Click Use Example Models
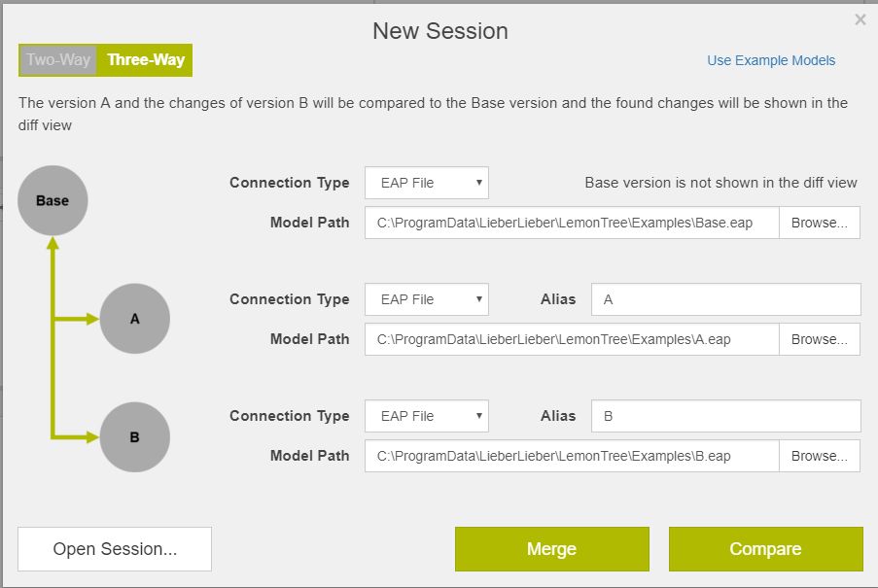 (770, 60)
